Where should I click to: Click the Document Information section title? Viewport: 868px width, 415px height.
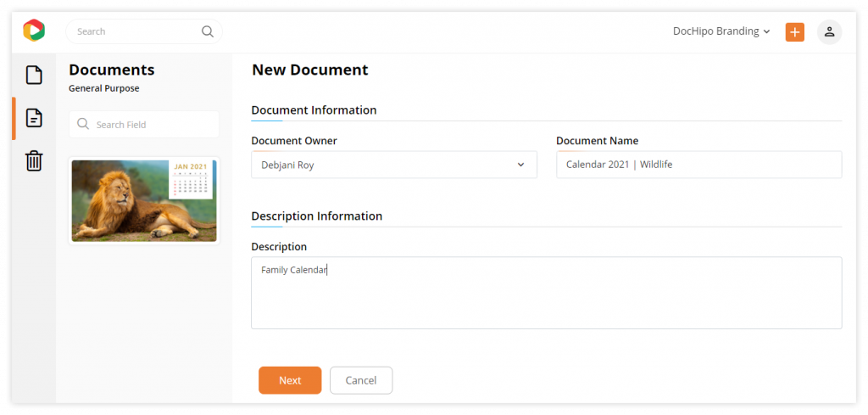314,109
